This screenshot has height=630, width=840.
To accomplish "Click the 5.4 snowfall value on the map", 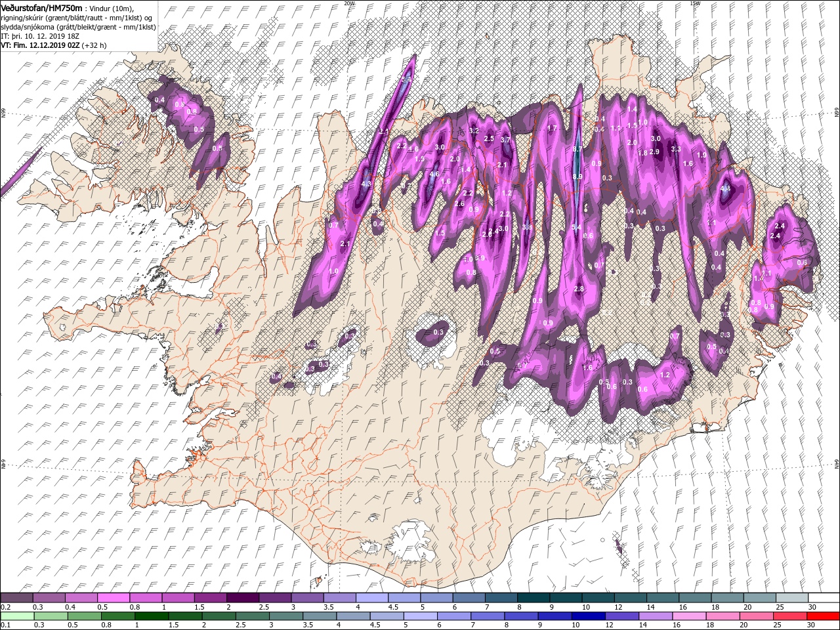I will click(x=577, y=227).
